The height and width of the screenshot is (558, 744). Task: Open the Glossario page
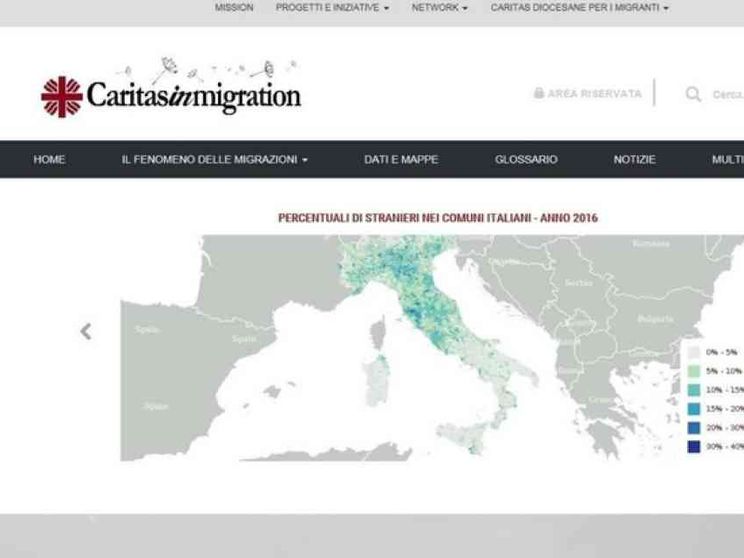pos(526,159)
